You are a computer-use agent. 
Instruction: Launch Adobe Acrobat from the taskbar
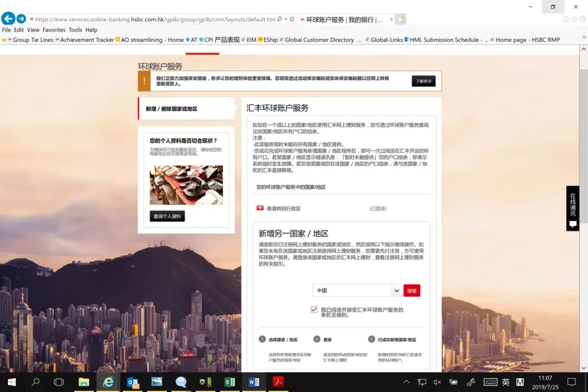coord(278,382)
